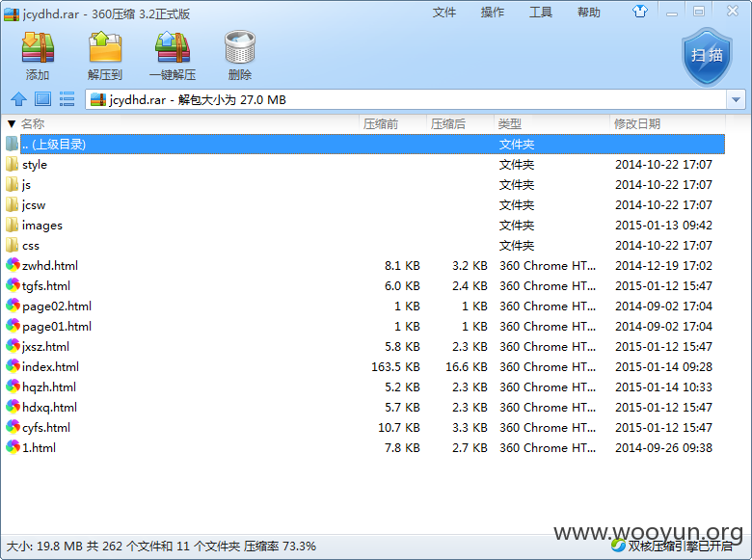Image resolution: width=752 pixels, height=560 pixels.
Task: Click the tgfs.html file icon
Action: tap(13, 285)
